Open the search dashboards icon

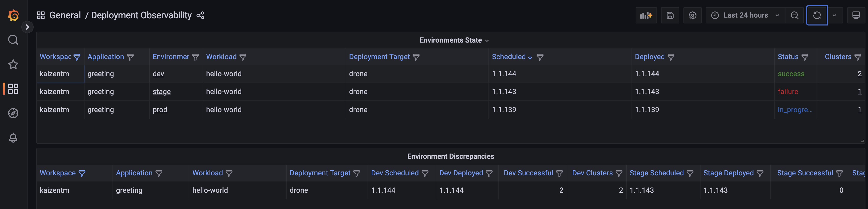click(x=13, y=40)
